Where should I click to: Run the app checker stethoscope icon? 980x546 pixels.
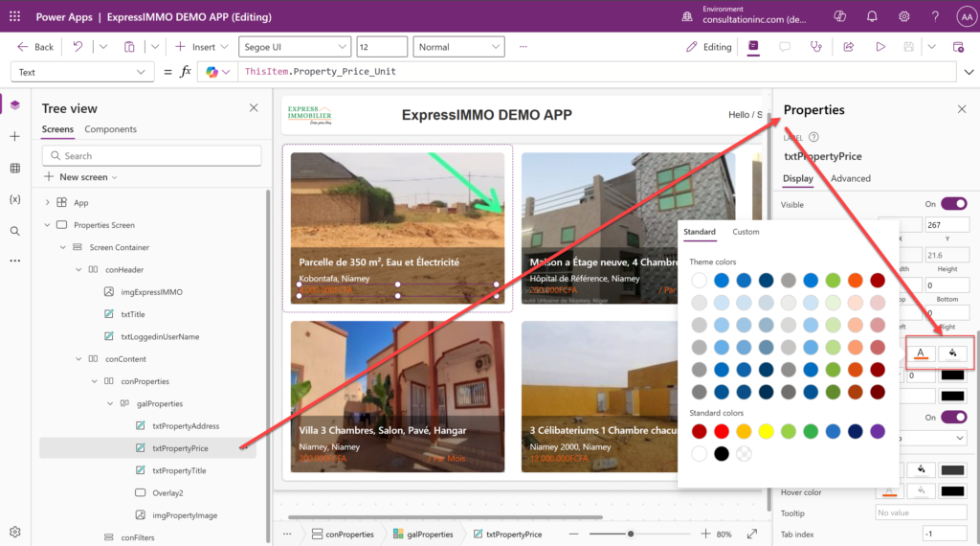pyautogui.click(x=816, y=47)
